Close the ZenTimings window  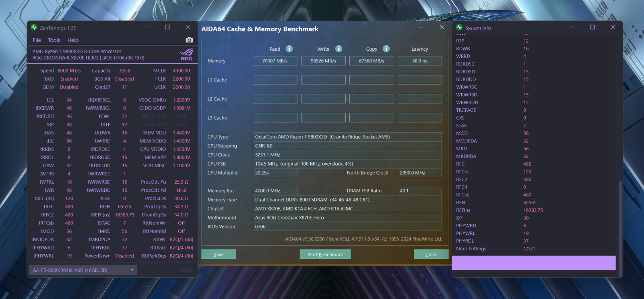[x=188, y=27]
